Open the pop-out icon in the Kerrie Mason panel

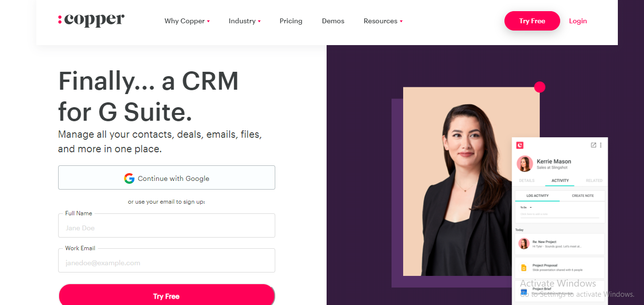[594, 145]
